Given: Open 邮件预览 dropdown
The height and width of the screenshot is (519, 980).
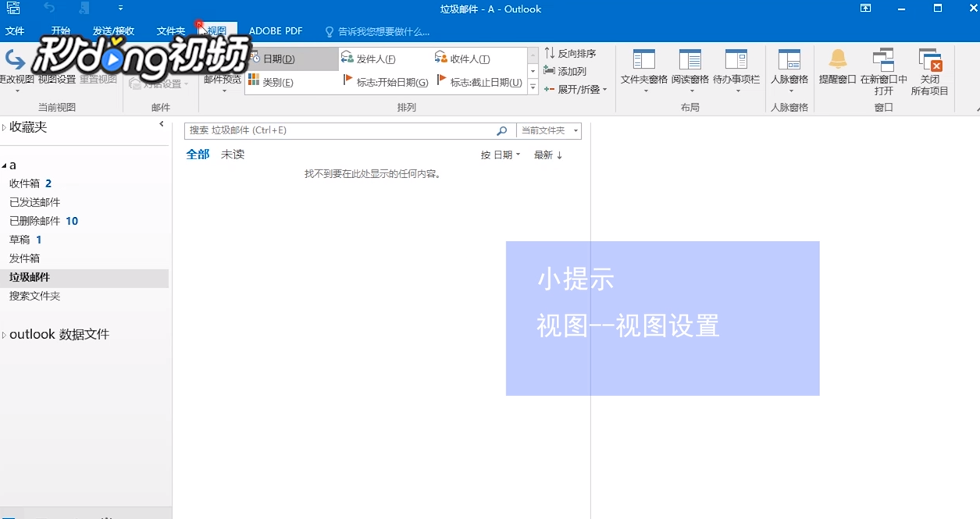Looking at the screenshot, I should click(223, 84).
